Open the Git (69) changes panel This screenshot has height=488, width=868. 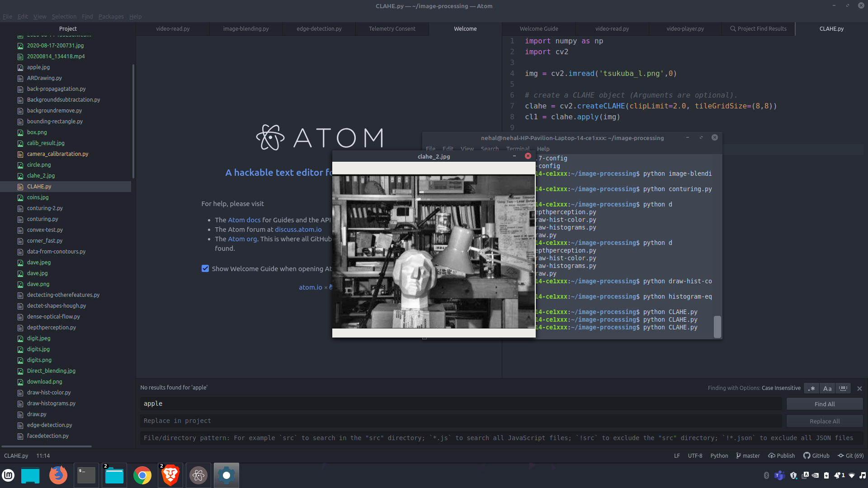tap(850, 455)
